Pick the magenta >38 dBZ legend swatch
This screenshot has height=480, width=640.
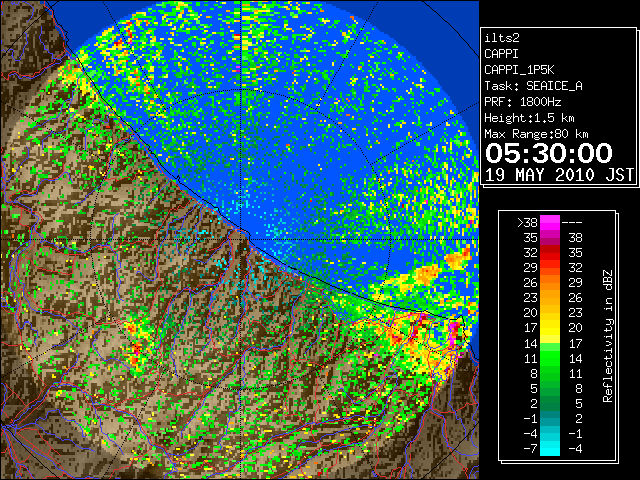tap(550, 222)
